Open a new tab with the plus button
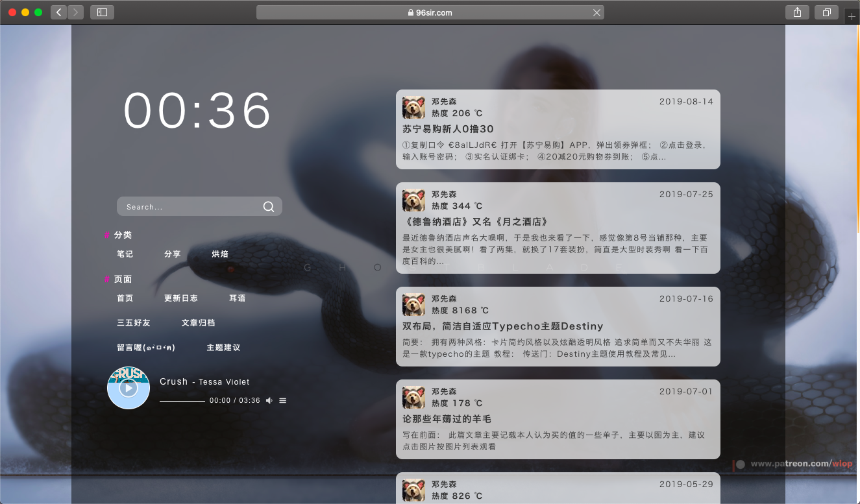Screen dimensions: 860x504 [851, 16]
